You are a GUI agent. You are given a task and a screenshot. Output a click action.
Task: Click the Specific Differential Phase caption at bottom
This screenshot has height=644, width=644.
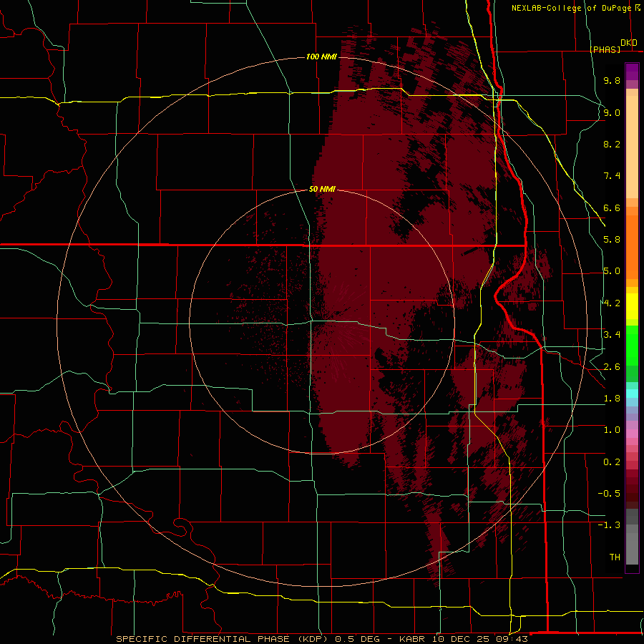(x=321, y=639)
